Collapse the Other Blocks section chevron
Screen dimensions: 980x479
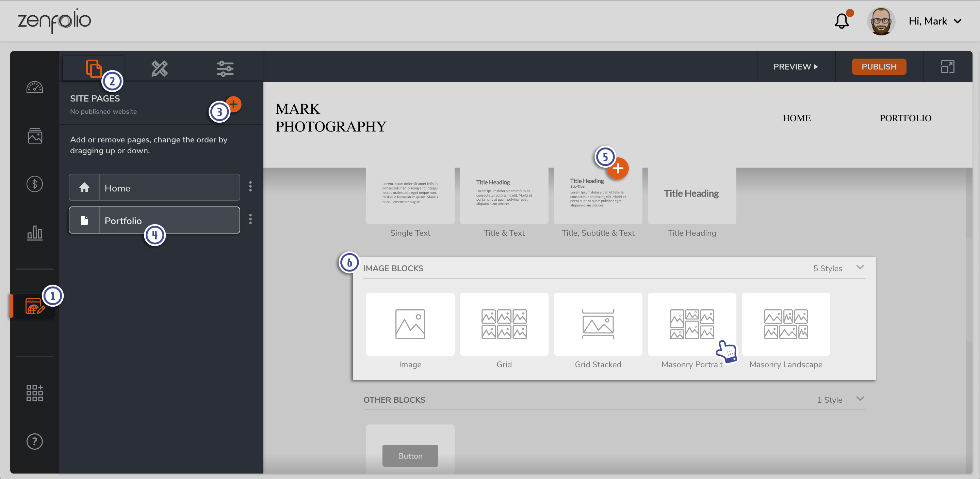860,399
